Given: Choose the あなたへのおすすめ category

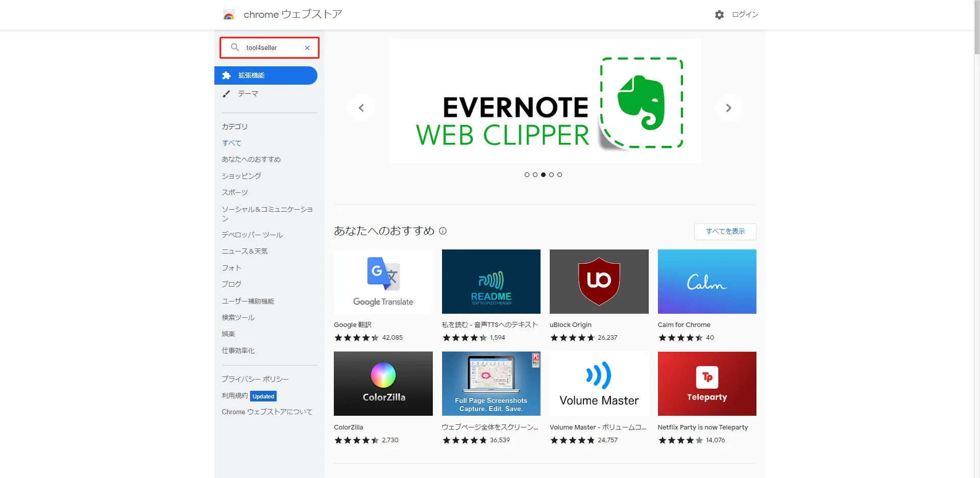Looking at the screenshot, I should pos(251,159).
